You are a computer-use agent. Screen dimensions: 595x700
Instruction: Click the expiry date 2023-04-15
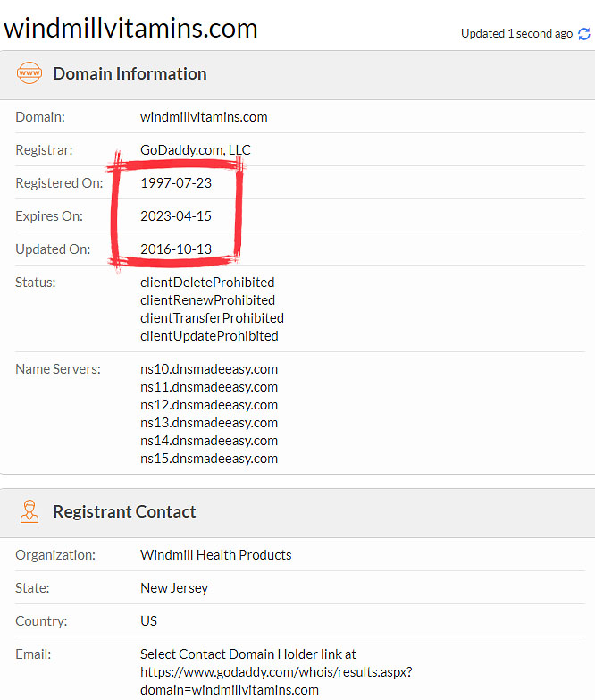click(176, 216)
